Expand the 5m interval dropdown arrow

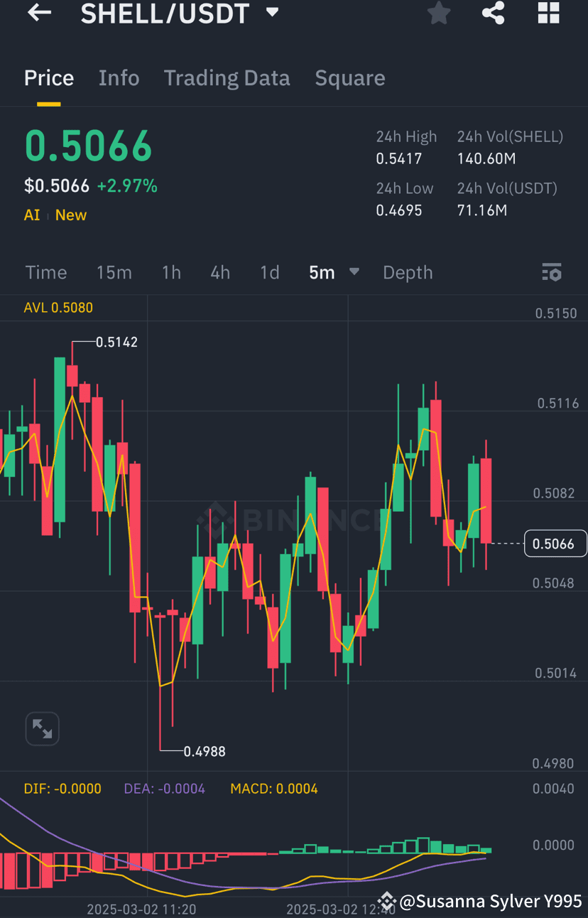click(x=354, y=272)
